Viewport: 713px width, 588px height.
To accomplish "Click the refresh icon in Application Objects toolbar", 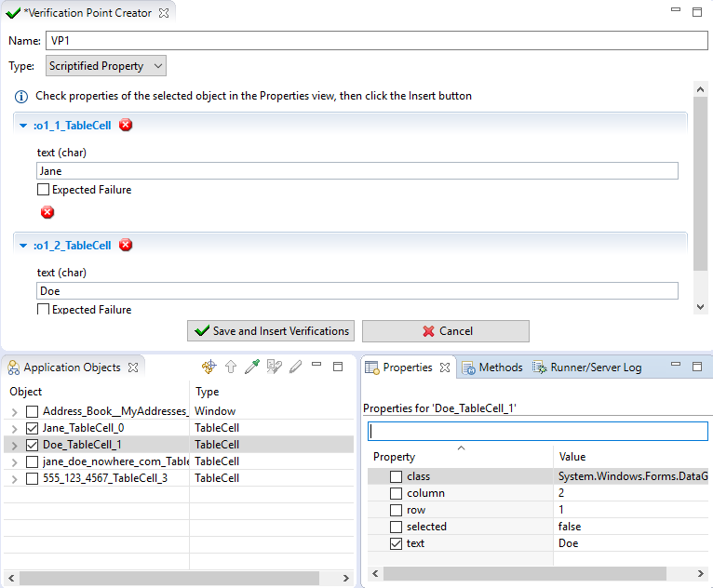I will click(209, 367).
